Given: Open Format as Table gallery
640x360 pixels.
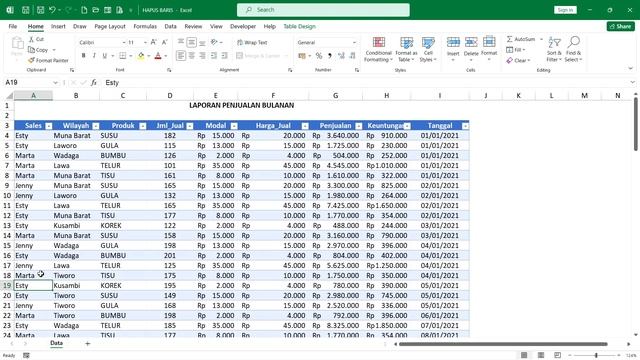Looking at the screenshot, I should click(x=406, y=49).
